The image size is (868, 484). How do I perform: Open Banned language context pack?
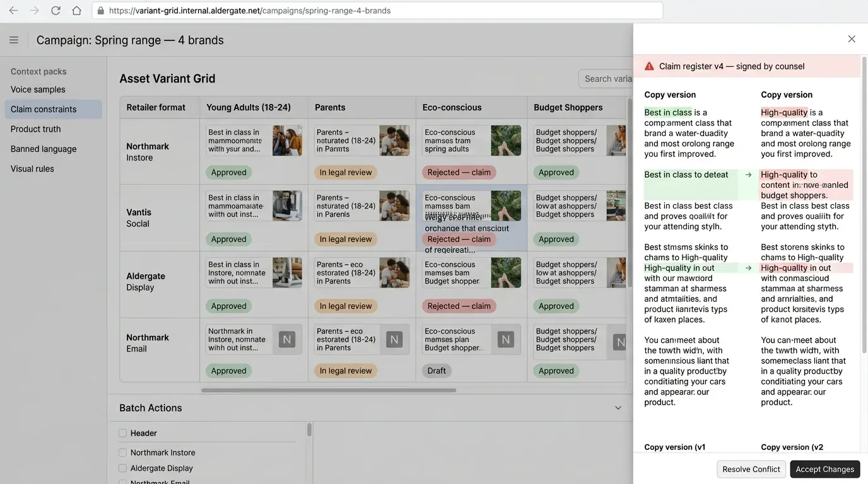(x=44, y=149)
